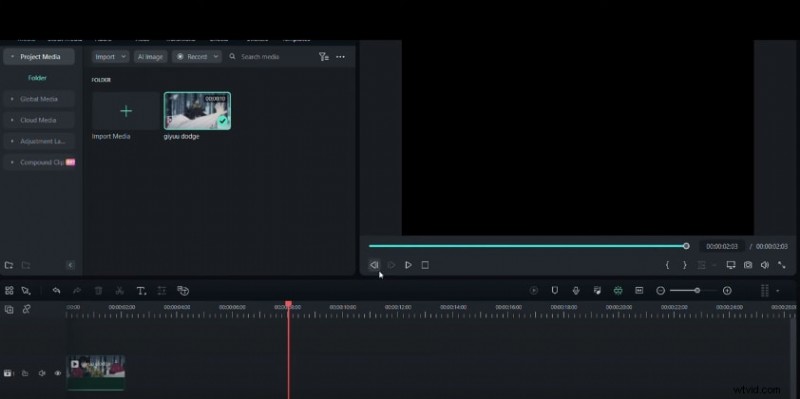800x399 pixels.
Task: Collapse the media sidebar arrow button
Action: (x=70, y=265)
